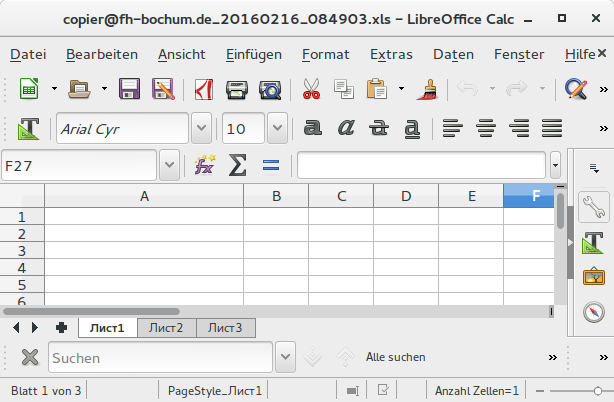Toggle italic formatting
614x402 pixels.
click(346, 128)
